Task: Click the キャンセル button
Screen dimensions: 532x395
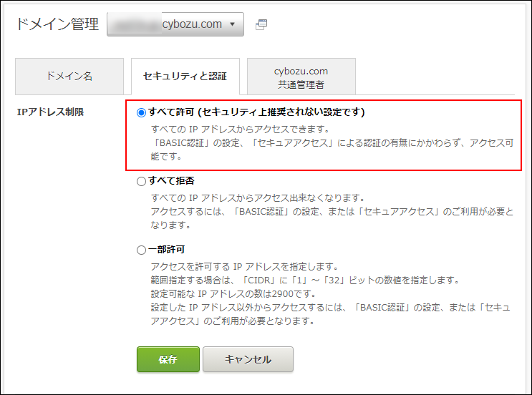Action: point(248,359)
